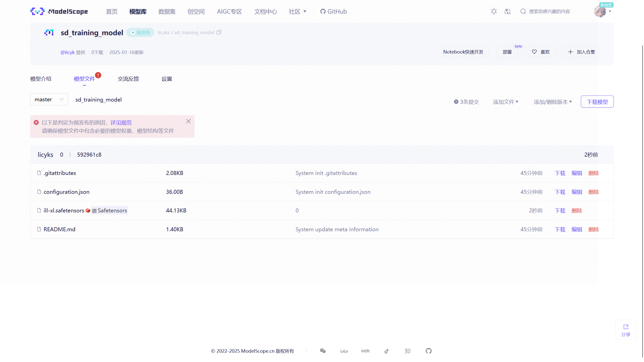
Task: Open ModelScope's WeChat icon in footer
Action: 323,351
